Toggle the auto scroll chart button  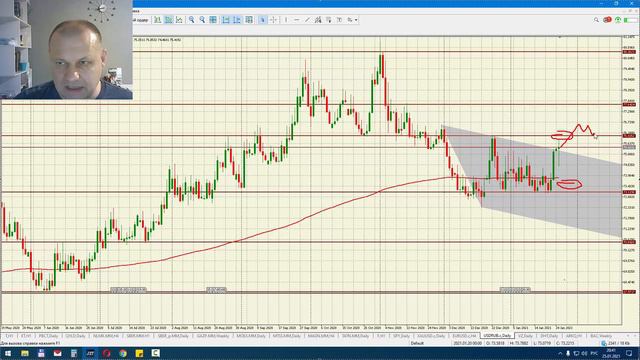click(x=226, y=20)
